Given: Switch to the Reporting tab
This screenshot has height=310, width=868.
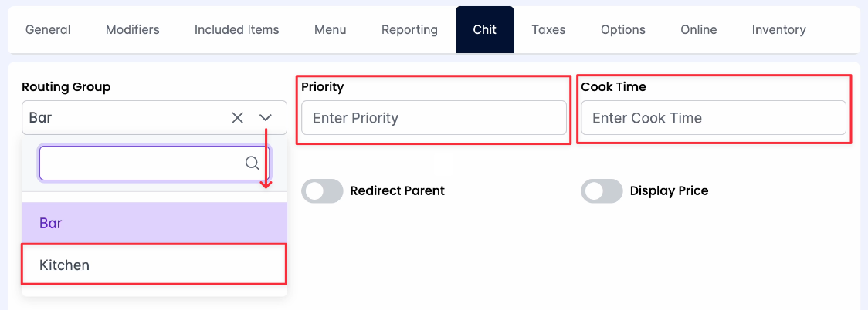Looking at the screenshot, I should [x=409, y=30].
